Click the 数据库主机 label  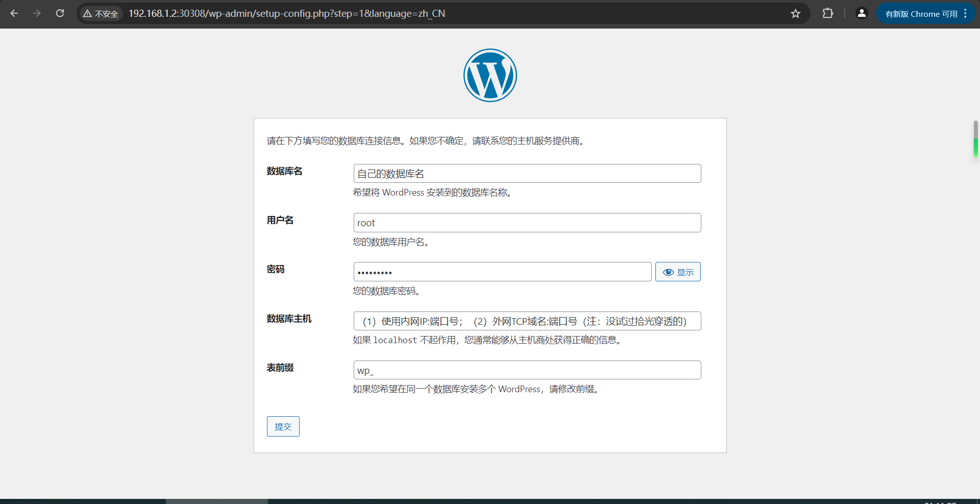tap(289, 319)
